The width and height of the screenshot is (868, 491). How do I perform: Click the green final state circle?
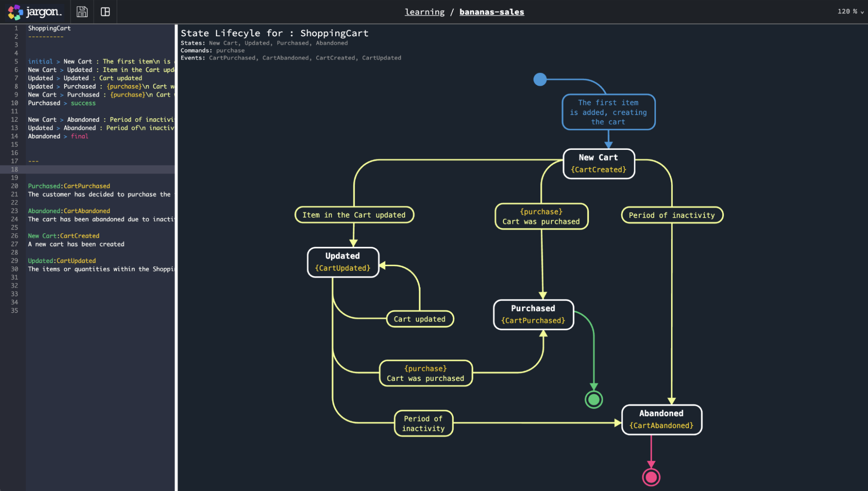pyautogui.click(x=594, y=399)
